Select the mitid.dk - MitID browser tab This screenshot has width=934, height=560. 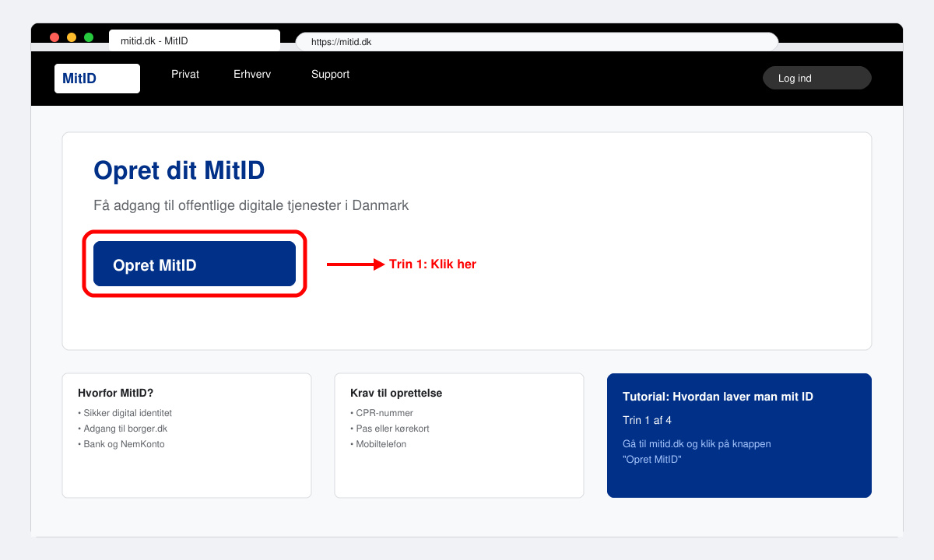point(195,40)
